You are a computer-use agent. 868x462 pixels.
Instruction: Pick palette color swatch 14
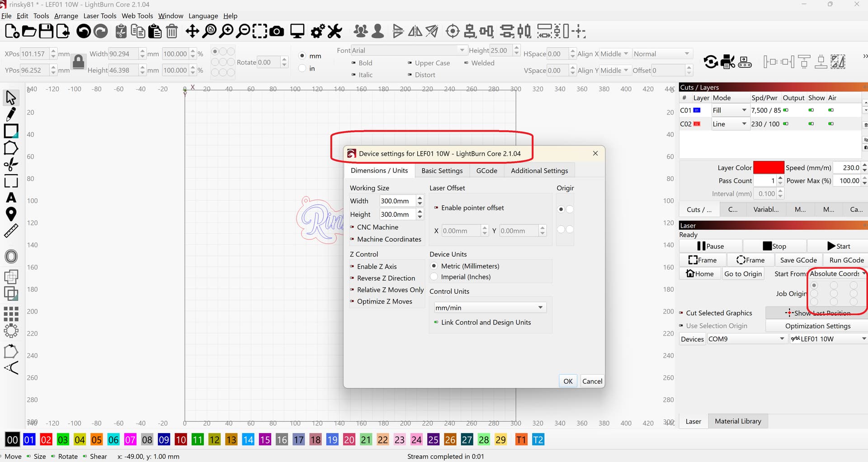[x=248, y=440]
